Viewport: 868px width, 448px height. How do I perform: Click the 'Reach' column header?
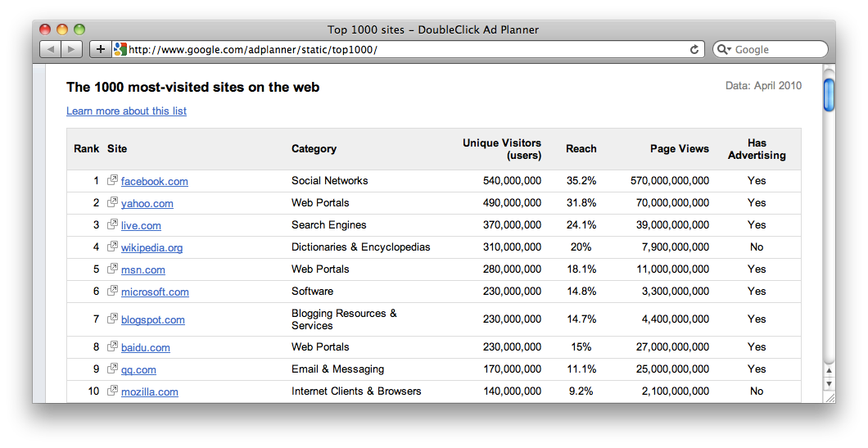[581, 148]
